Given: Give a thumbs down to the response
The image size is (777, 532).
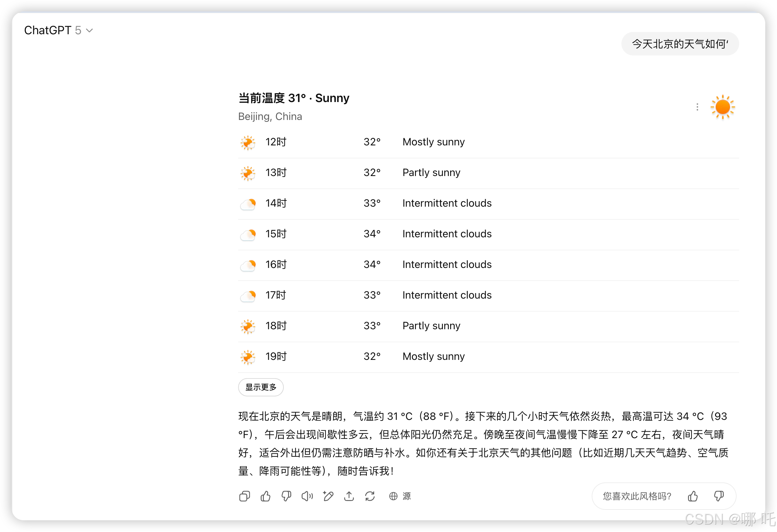Looking at the screenshot, I should point(286,496).
